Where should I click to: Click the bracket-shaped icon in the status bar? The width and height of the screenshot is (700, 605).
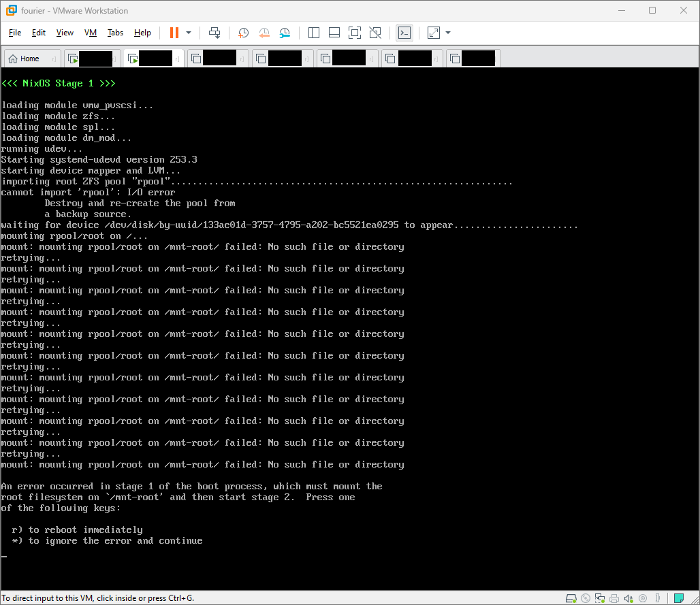657,598
